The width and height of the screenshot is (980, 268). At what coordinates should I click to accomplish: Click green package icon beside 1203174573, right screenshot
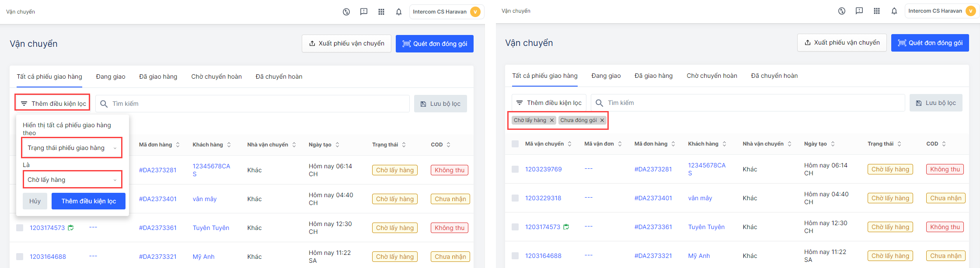click(x=566, y=226)
